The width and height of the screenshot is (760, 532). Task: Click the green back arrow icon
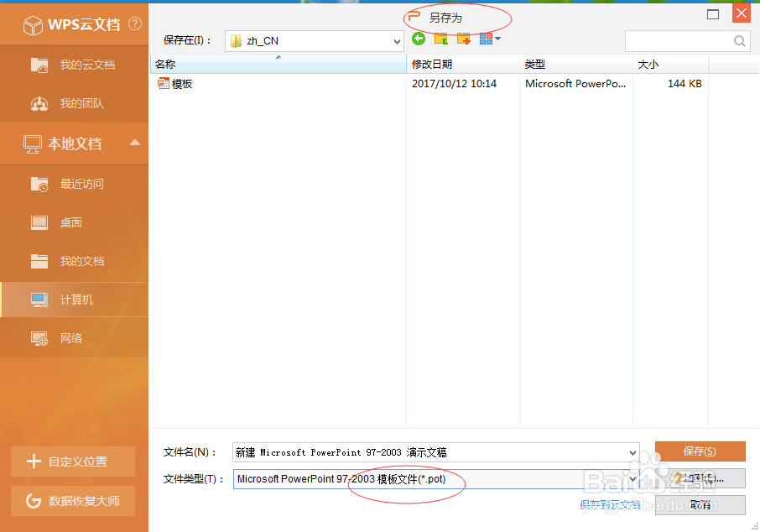pos(419,39)
